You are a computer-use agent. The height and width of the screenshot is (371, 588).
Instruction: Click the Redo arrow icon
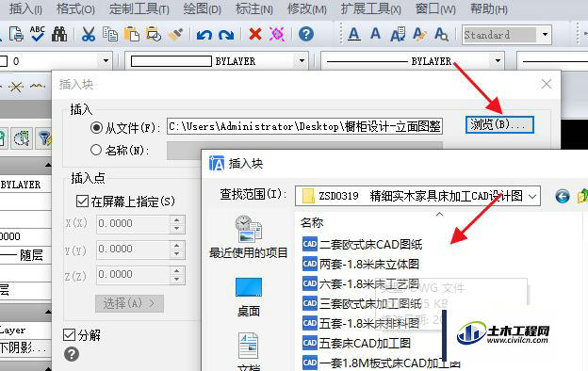click(226, 35)
